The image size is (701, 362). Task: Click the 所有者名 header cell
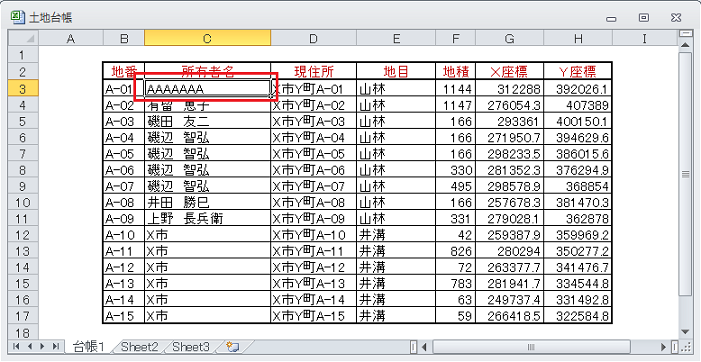click(207, 72)
